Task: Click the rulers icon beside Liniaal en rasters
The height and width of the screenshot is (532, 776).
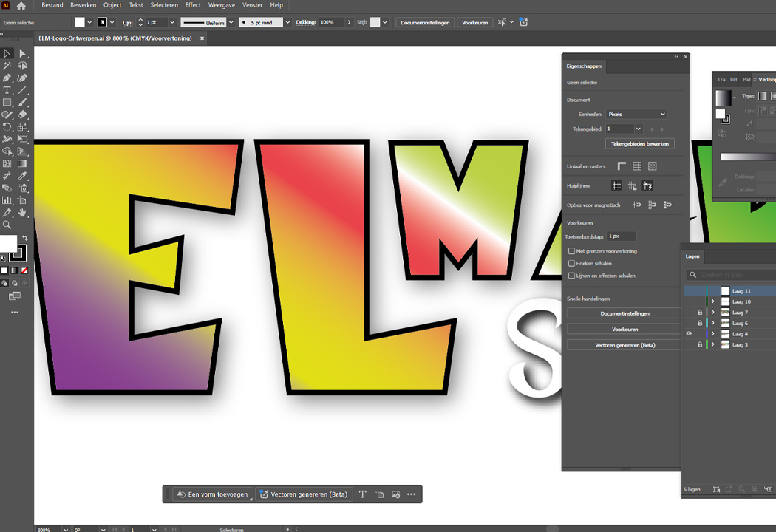Action: [x=622, y=167]
